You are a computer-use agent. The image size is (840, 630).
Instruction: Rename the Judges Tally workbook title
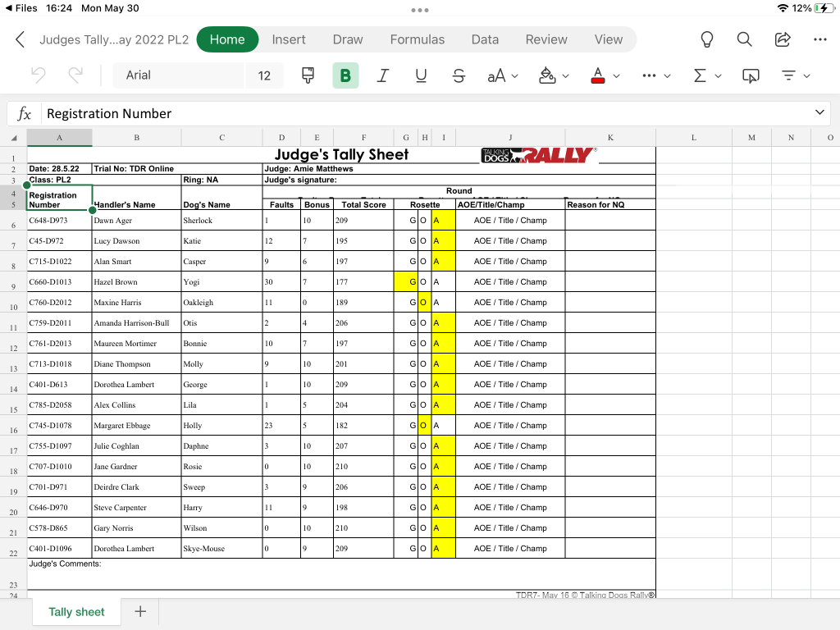pyautogui.click(x=114, y=39)
